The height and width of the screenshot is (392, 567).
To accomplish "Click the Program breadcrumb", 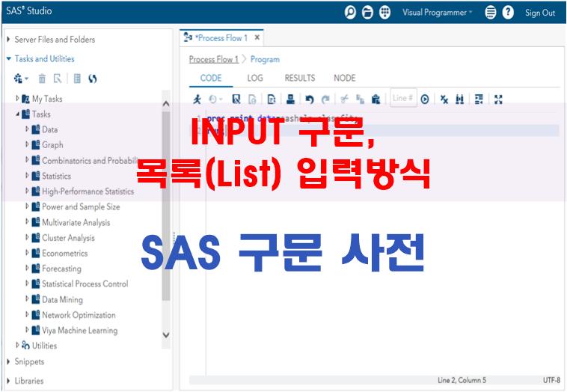I will pyautogui.click(x=265, y=59).
